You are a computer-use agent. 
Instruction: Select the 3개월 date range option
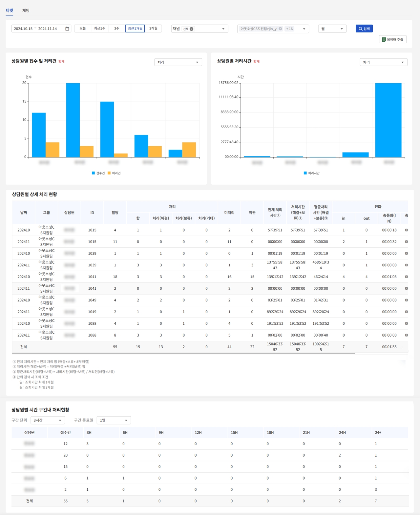pyautogui.click(x=153, y=29)
